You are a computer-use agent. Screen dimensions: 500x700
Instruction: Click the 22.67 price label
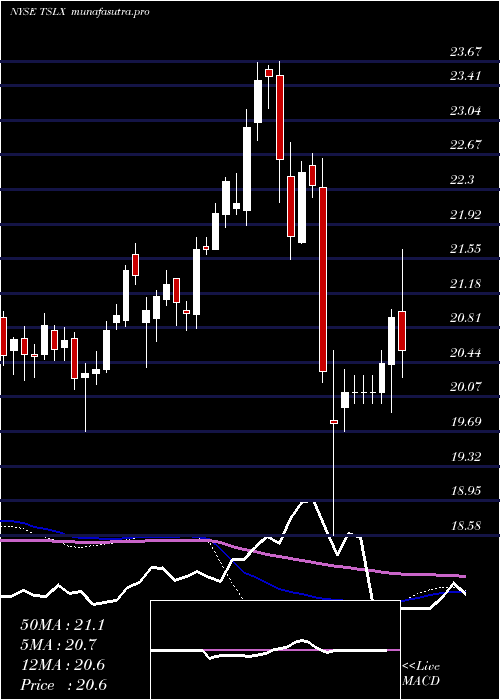coord(466,145)
